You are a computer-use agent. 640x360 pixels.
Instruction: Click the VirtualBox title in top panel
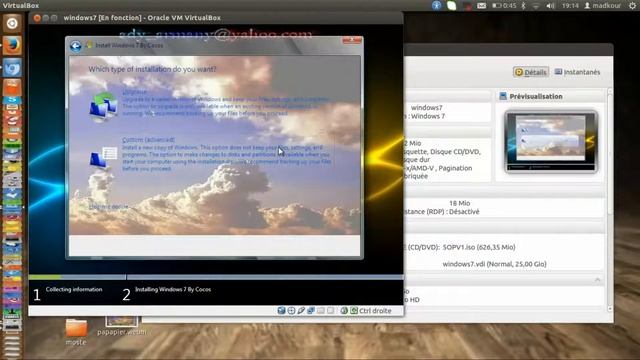click(20, 5)
